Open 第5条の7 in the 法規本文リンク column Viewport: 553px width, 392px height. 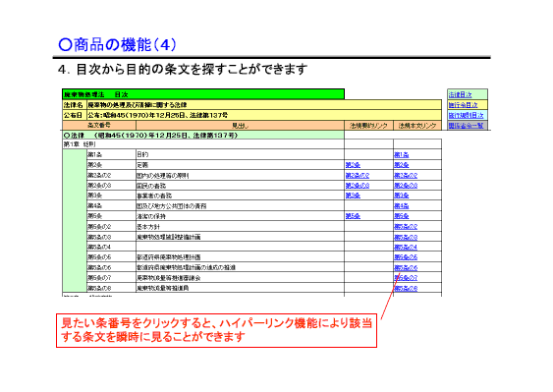coord(406,278)
